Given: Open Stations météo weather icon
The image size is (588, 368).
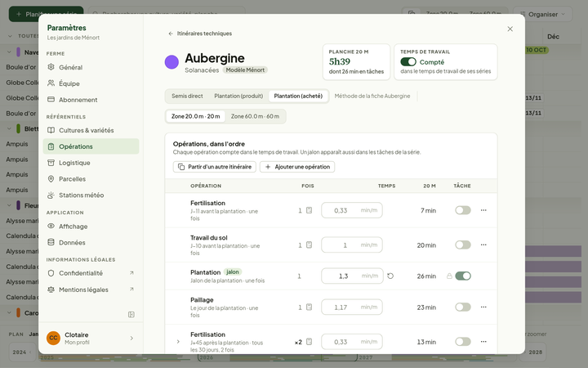Looking at the screenshot, I should (51, 195).
